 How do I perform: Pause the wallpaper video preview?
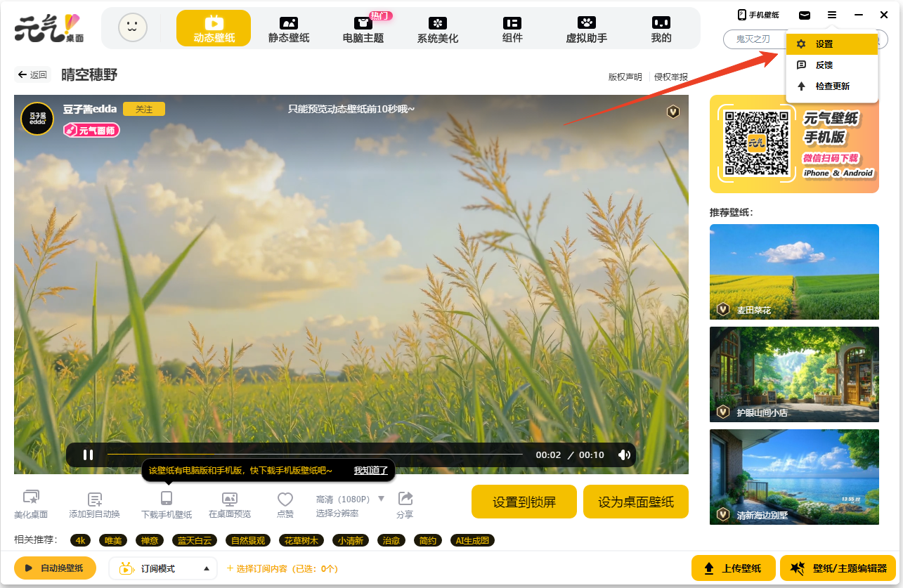point(89,455)
